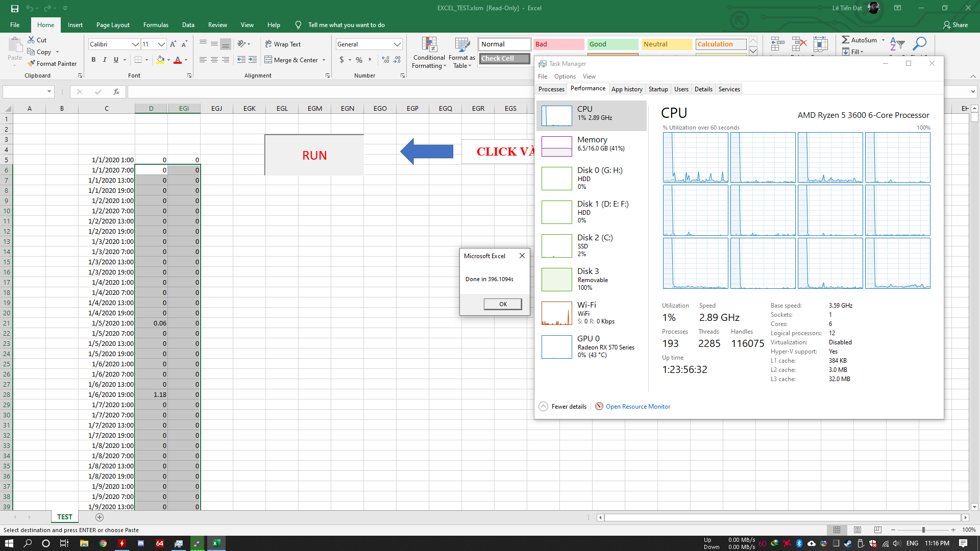Click Merge & Center
Screen dimensions: 980x551
coord(291,60)
